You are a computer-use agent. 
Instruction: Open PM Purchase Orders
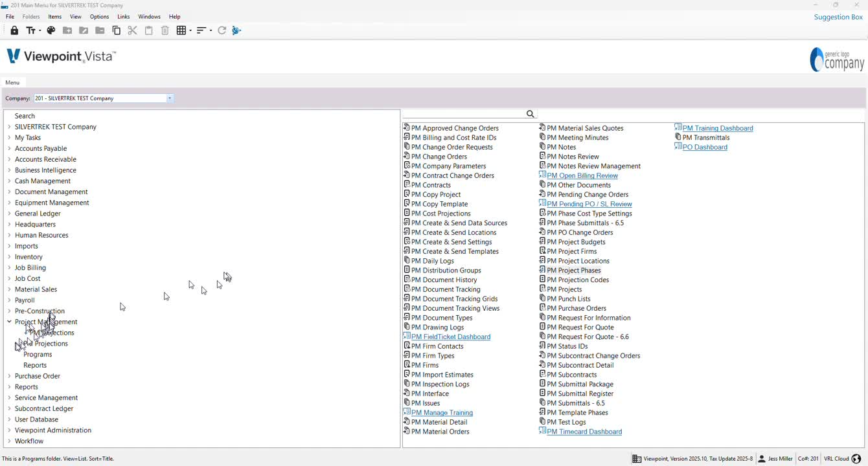577,308
